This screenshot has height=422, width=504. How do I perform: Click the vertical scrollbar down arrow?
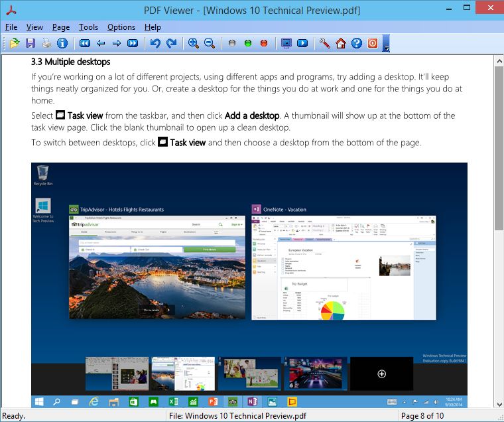pyautogui.click(x=499, y=404)
